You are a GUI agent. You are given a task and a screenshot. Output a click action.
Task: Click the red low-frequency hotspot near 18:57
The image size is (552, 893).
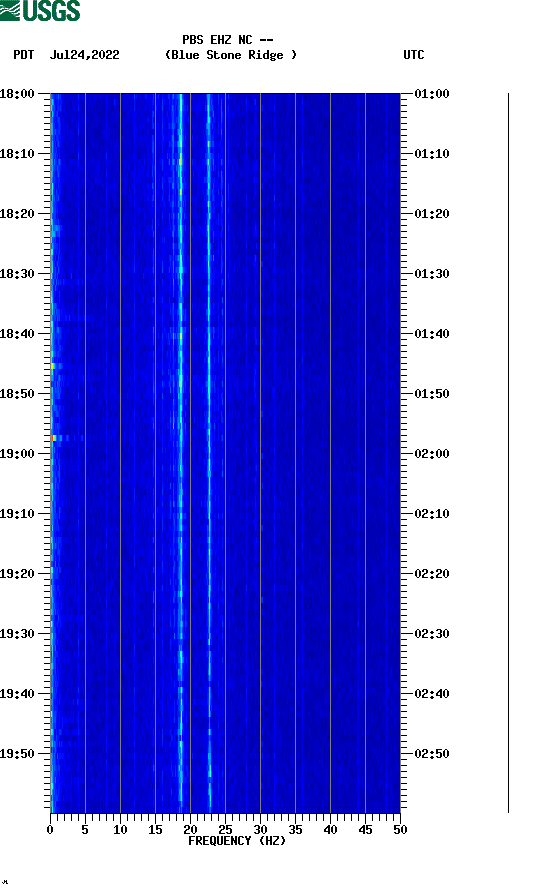[53, 438]
